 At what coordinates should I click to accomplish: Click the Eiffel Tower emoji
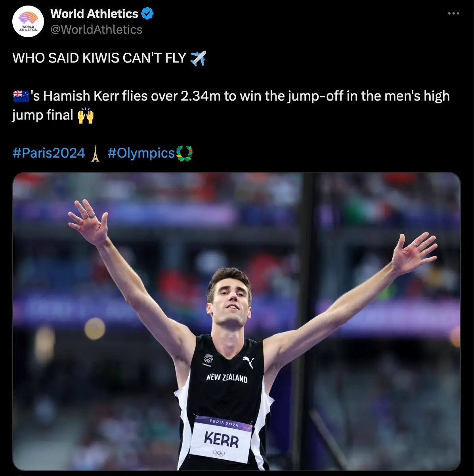[x=95, y=154]
